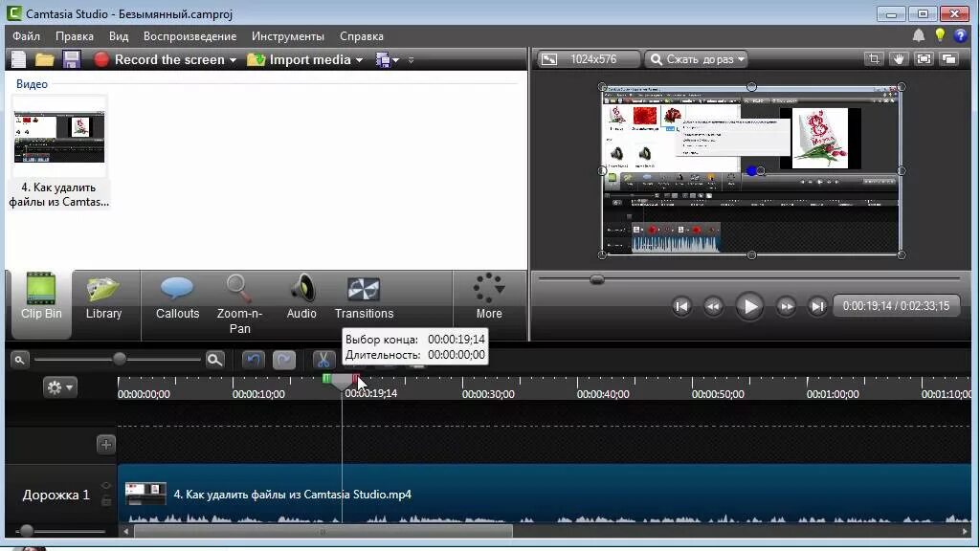This screenshot has height=551, width=980.
Task: Click the blue help question mark icon
Action: pos(960,35)
